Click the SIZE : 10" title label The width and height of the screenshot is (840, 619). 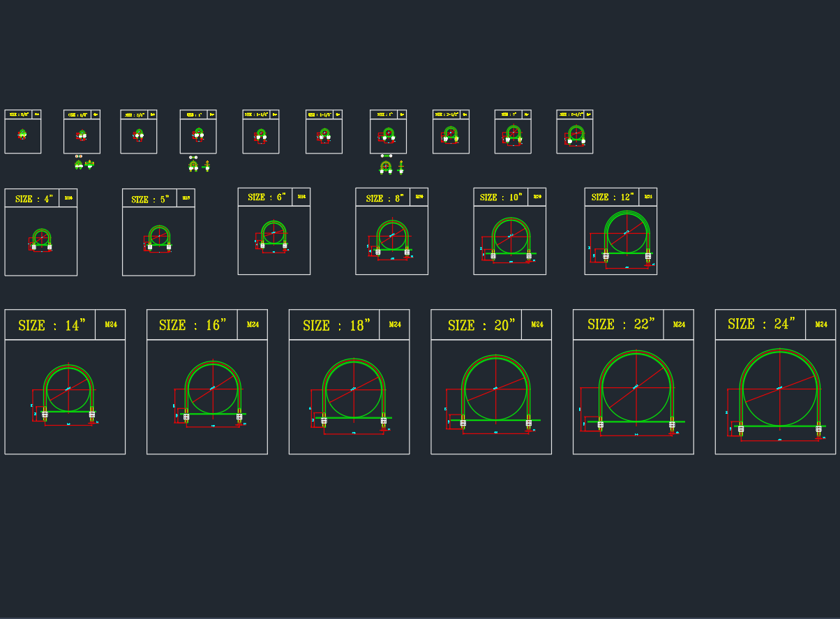pyautogui.click(x=501, y=197)
